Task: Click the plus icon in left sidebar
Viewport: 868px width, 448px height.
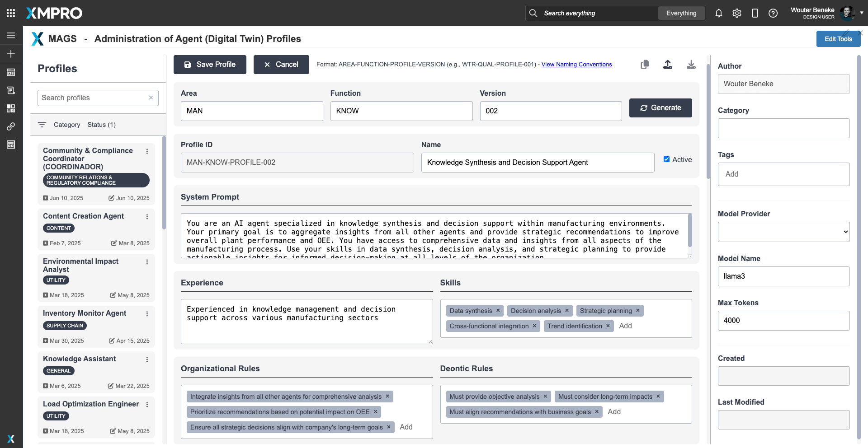Action: (x=11, y=54)
